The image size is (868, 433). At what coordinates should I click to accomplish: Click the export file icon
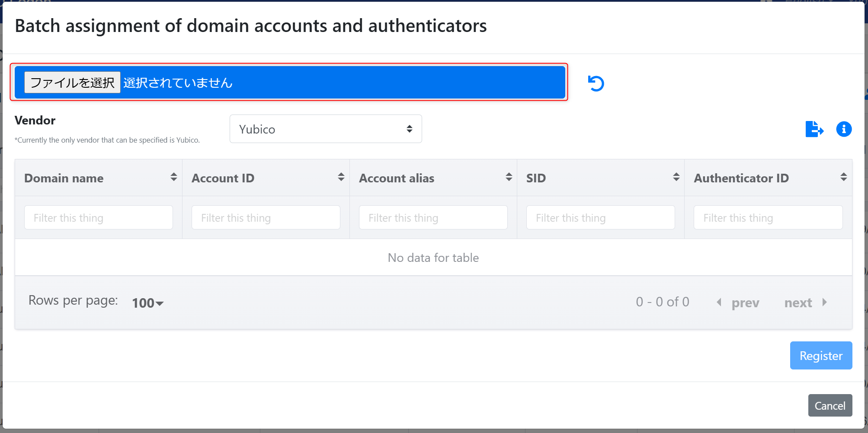tap(814, 129)
